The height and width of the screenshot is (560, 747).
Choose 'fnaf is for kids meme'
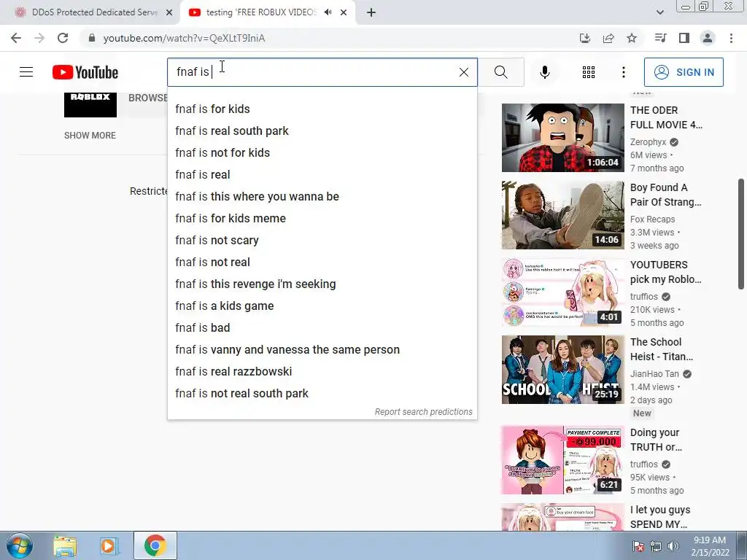point(322,219)
